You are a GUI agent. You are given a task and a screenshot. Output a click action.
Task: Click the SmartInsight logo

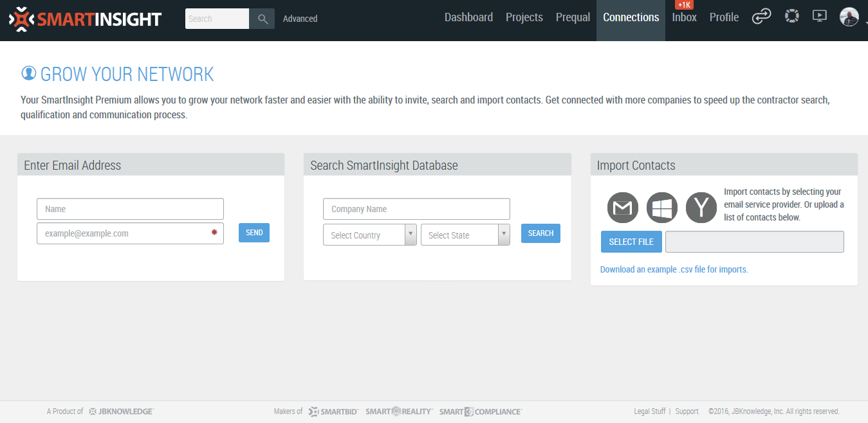pos(86,19)
